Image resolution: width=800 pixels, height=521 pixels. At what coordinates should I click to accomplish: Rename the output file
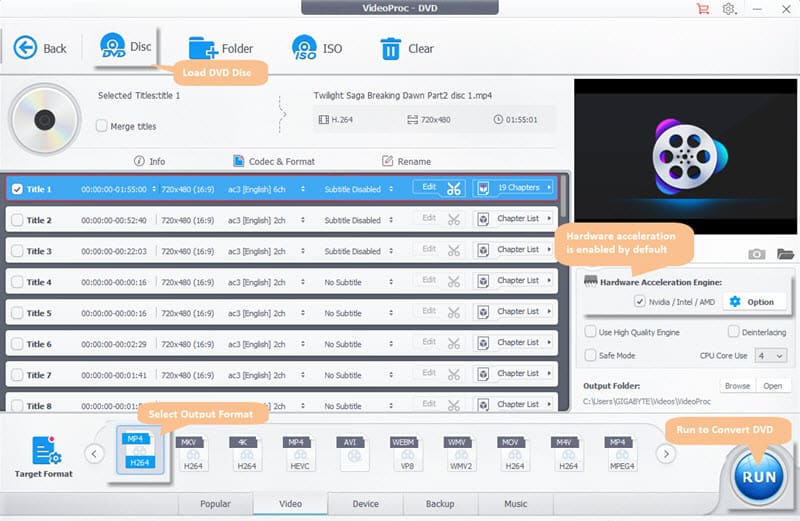pos(407,161)
